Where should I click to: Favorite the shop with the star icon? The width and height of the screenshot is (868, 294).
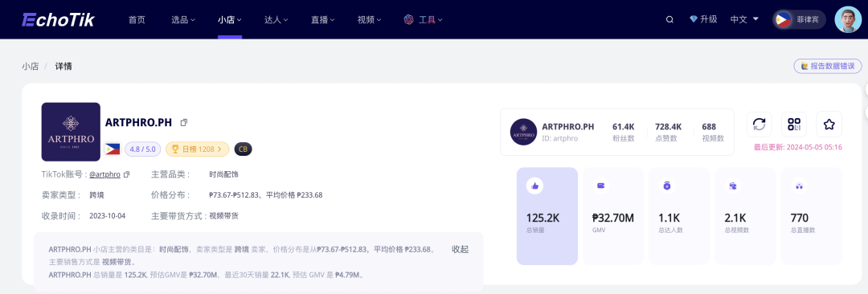coord(829,124)
